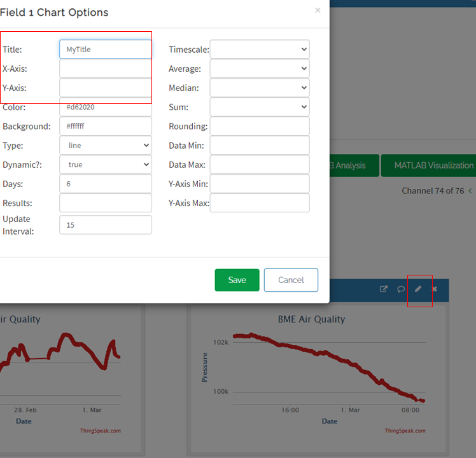Open the Timescale dropdown

260,50
